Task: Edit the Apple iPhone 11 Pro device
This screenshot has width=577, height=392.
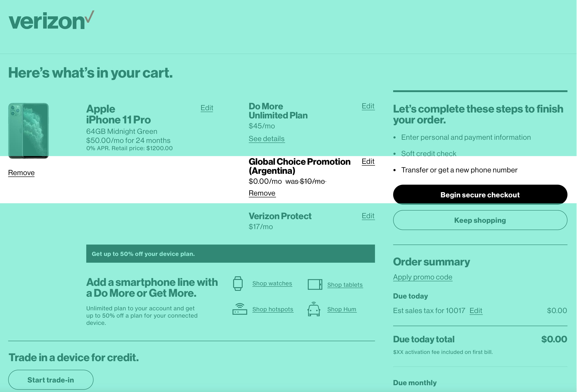Action: pos(207,108)
